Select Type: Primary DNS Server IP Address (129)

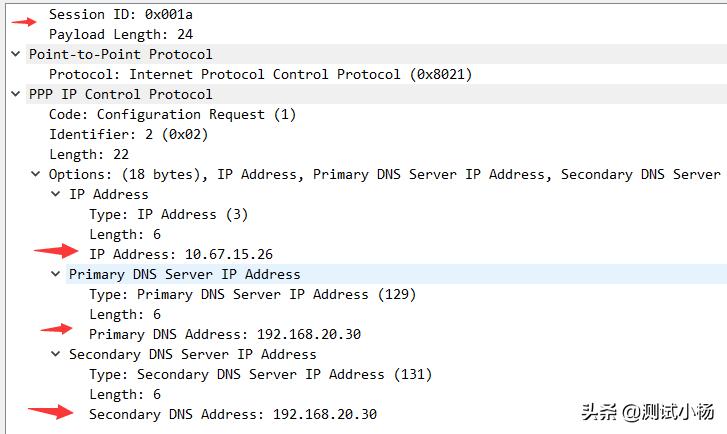(252, 294)
